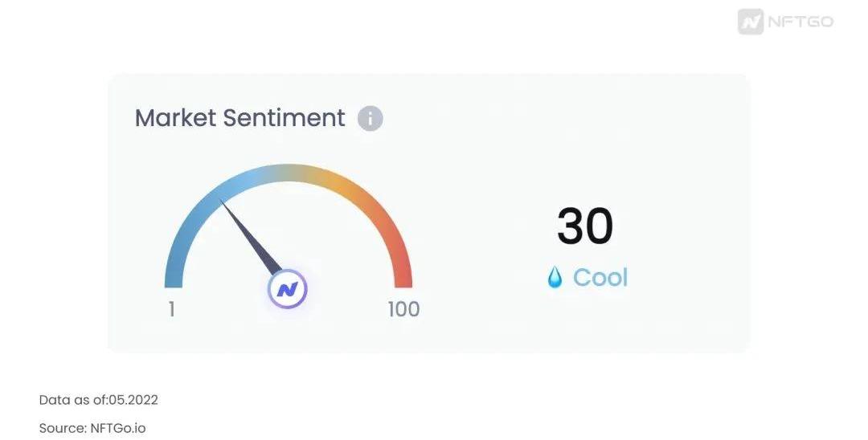Click the N logo at gauge pivot
The height and width of the screenshot is (440, 868).
[x=288, y=289]
